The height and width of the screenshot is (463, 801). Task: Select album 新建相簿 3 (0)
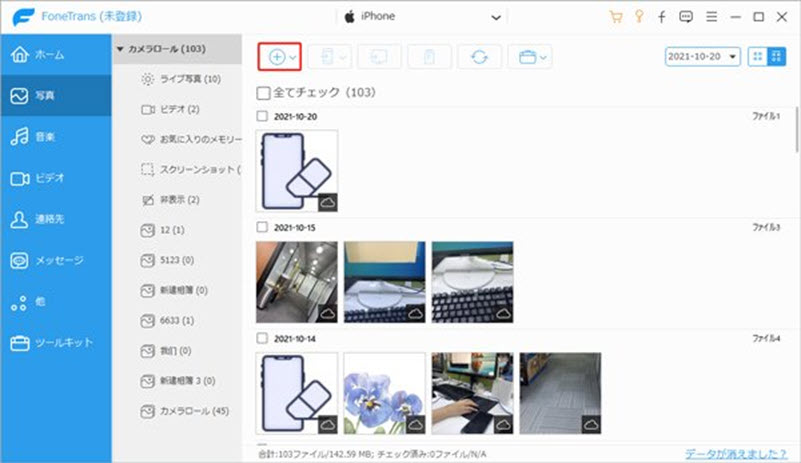tap(178, 381)
